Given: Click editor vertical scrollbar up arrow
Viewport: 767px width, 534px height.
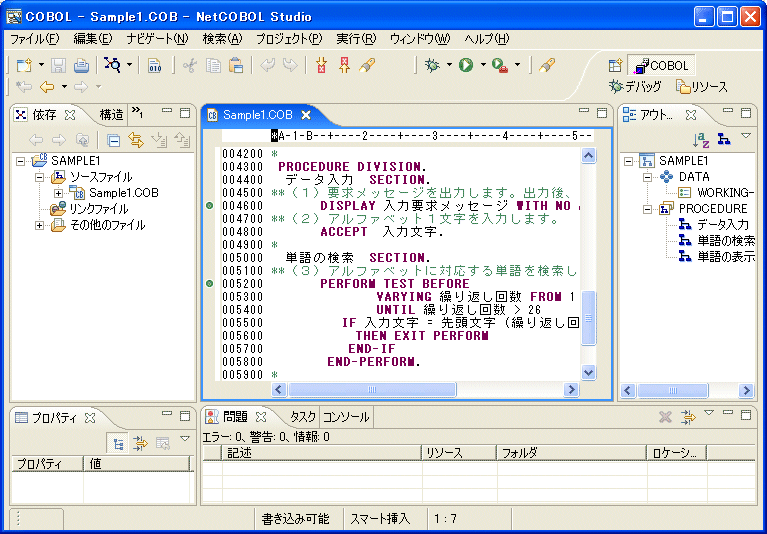Looking at the screenshot, I should click(x=588, y=156).
